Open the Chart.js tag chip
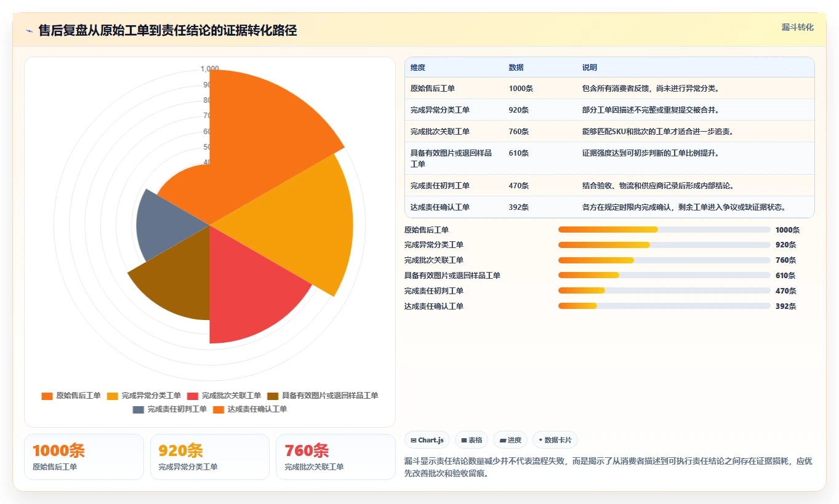Viewport: 839px width, 504px height. [x=427, y=440]
